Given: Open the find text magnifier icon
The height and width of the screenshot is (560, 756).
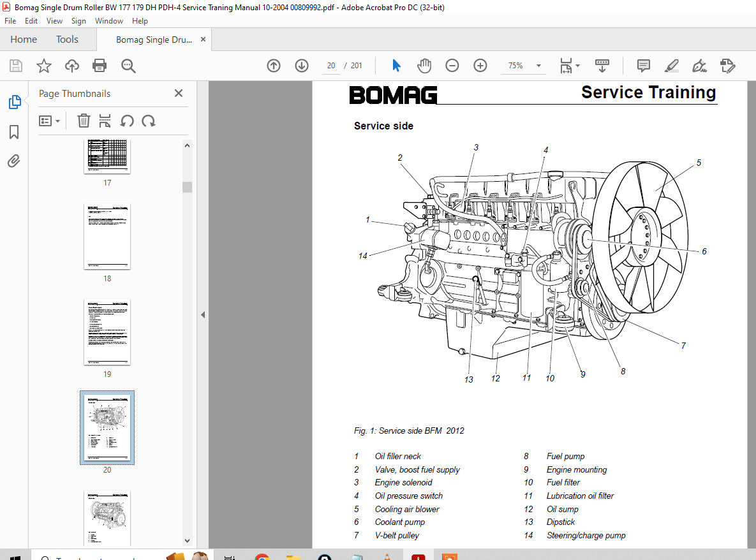Looking at the screenshot, I should (128, 66).
